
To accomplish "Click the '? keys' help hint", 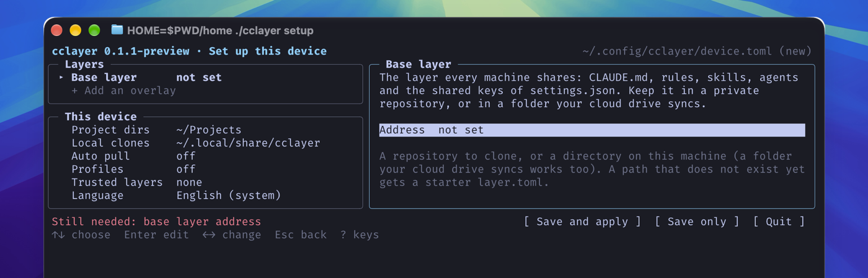I will (360, 235).
